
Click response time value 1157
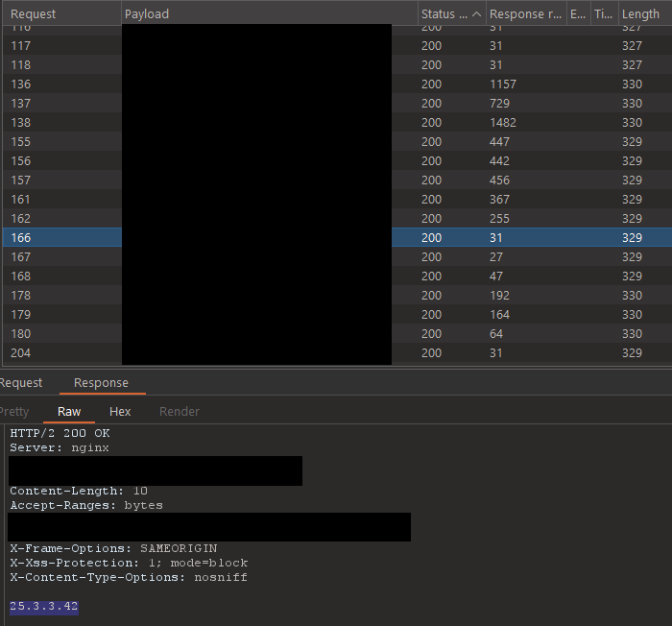click(x=503, y=84)
